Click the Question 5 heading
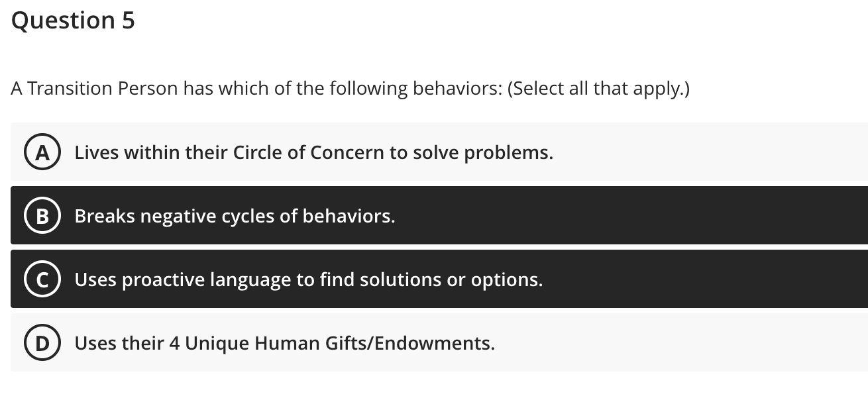Image resolution: width=868 pixels, height=400 pixels. pyautogui.click(x=73, y=20)
